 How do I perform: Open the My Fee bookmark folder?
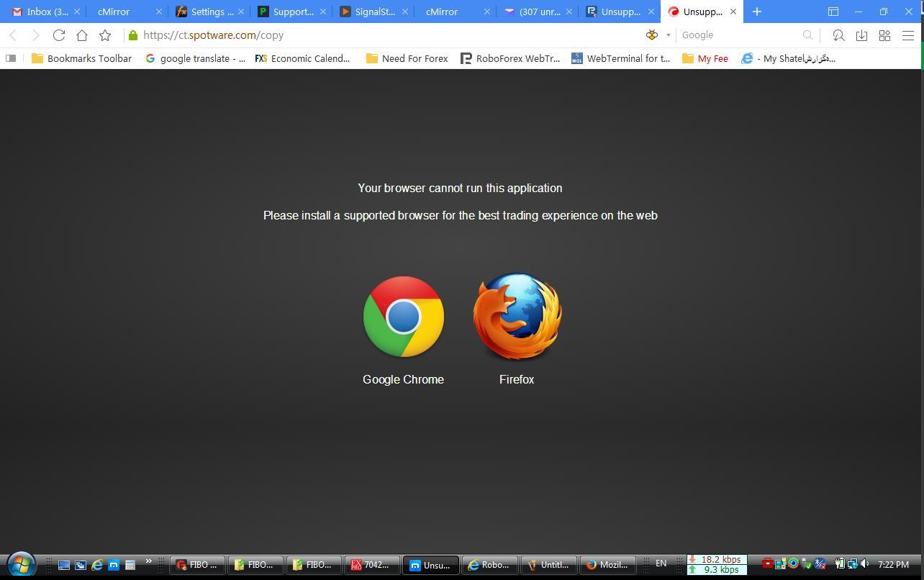coord(705,58)
